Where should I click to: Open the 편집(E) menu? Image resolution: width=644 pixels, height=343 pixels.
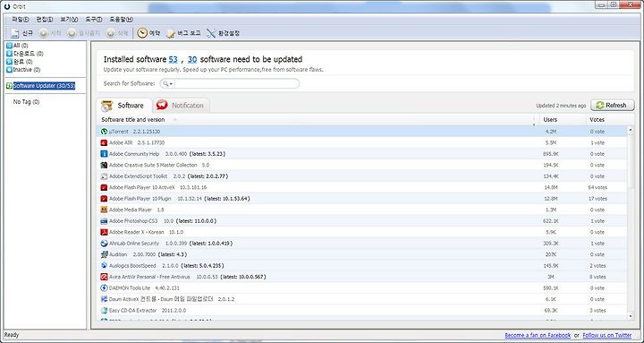tap(45, 20)
